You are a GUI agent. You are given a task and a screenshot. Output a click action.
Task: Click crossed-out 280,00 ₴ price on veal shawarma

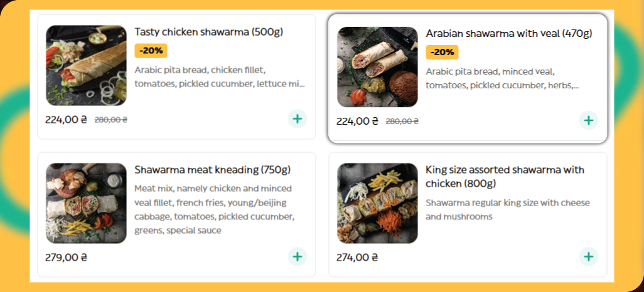(x=402, y=122)
